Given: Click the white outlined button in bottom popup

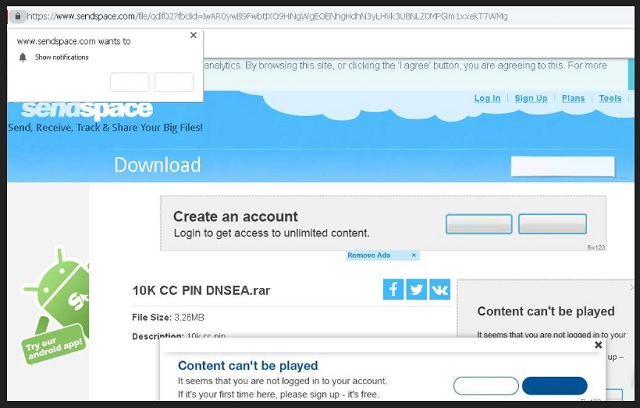Looking at the screenshot, I should [x=486, y=386].
